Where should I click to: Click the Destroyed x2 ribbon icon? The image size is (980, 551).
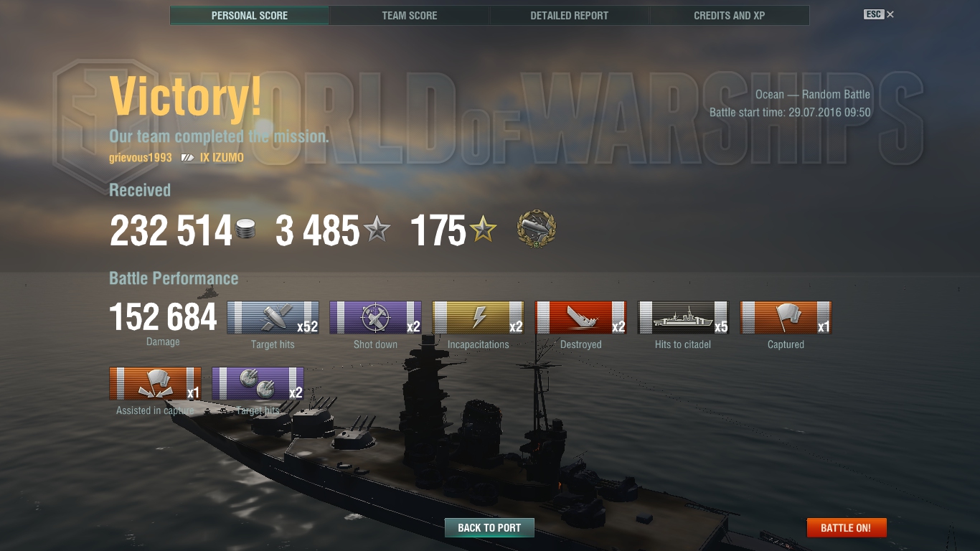580,317
